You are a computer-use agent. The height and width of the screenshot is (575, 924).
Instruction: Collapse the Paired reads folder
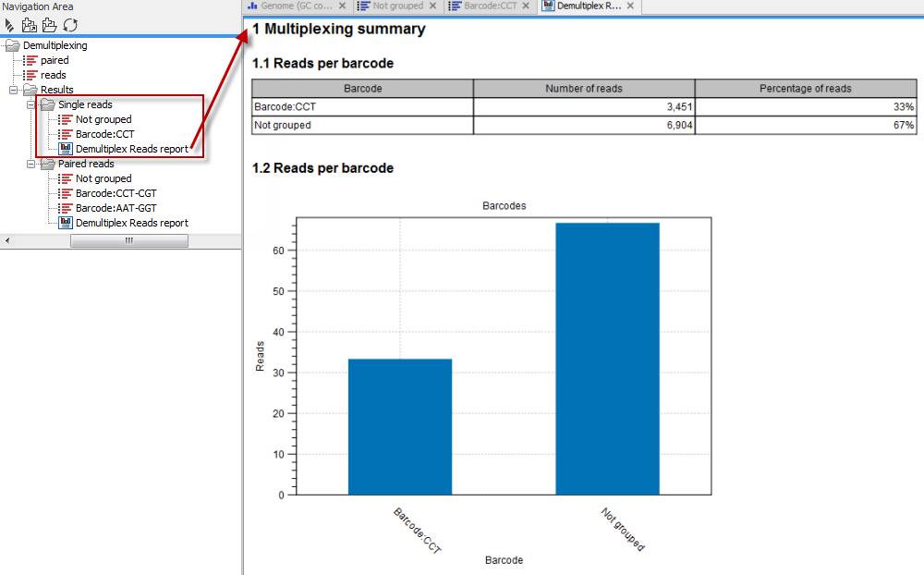pyautogui.click(x=30, y=164)
